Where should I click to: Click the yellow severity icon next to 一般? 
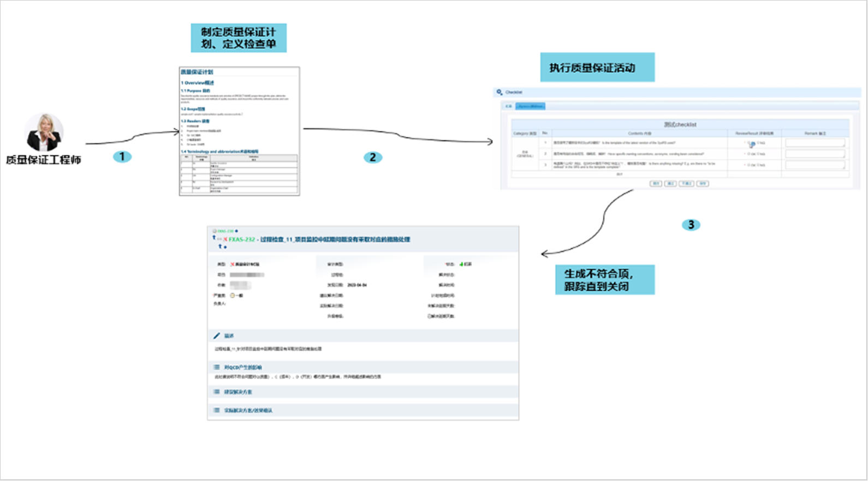(x=233, y=296)
